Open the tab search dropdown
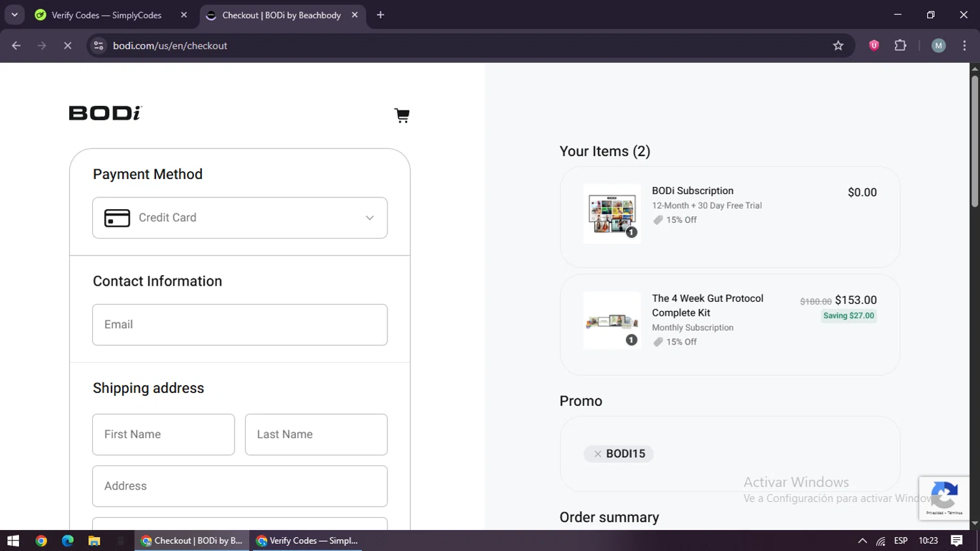The image size is (980, 551). click(14, 15)
